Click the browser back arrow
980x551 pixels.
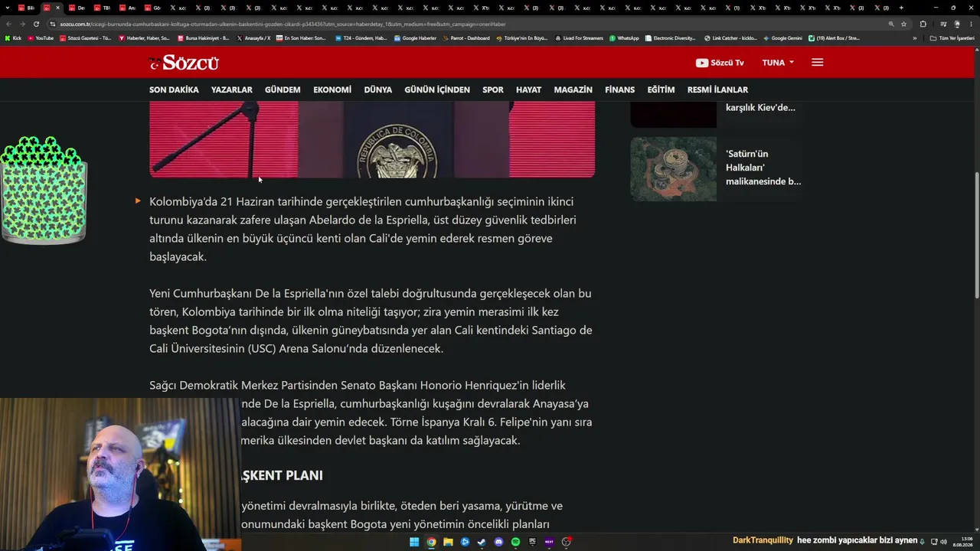tap(8, 24)
